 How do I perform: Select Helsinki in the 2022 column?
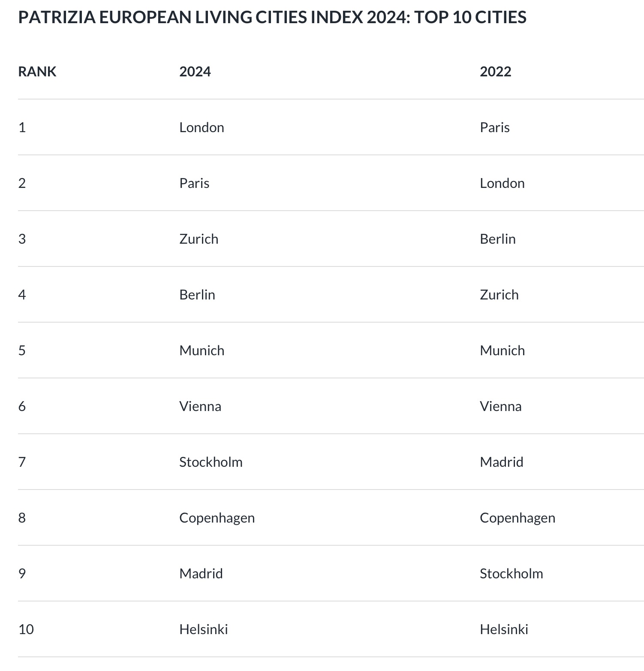coord(504,629)
